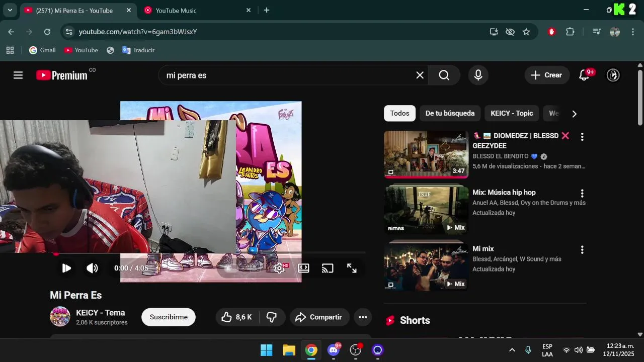Open the bookmarks bar apps grid
Viewport: 644px width, 362px height.
click(10, 50)
